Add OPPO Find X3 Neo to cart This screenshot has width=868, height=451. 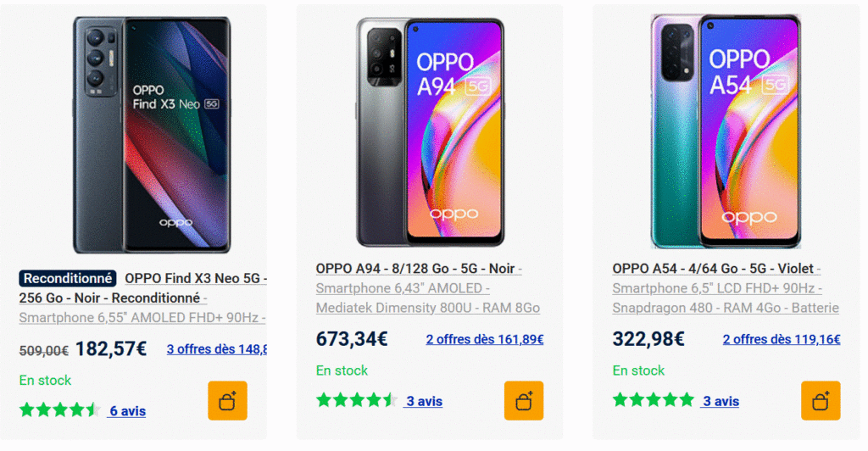pos(227,400)
